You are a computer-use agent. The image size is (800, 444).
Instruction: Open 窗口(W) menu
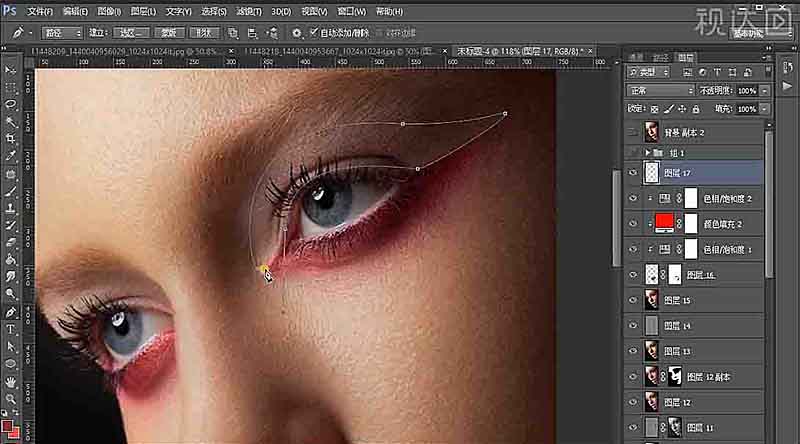(352, 11)
